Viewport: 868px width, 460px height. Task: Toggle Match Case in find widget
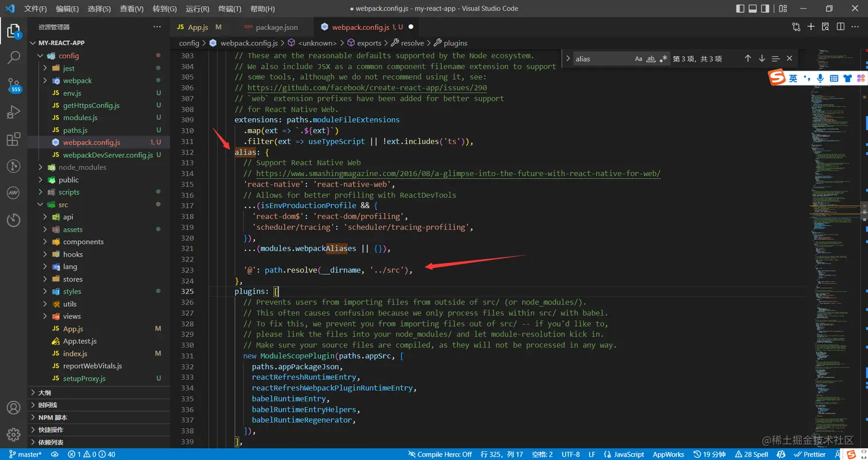(638, 59)
